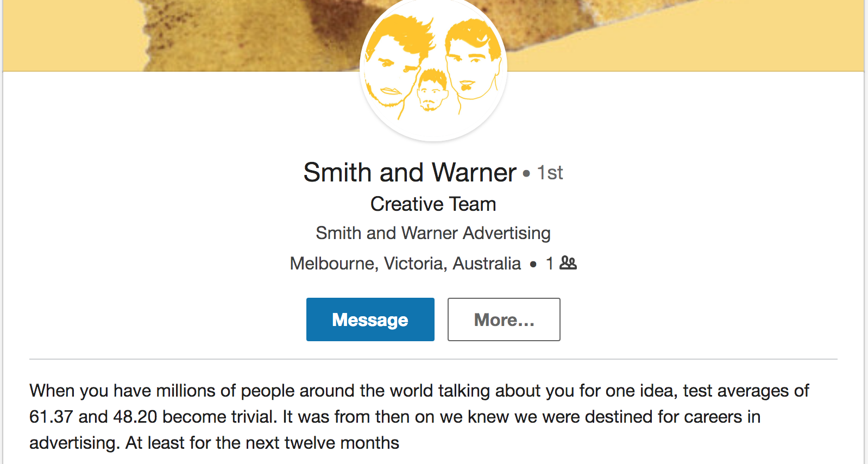Click the 1st degree connection badge
The width and height of the screenshot is (868, 464).
tap(550, 173)
